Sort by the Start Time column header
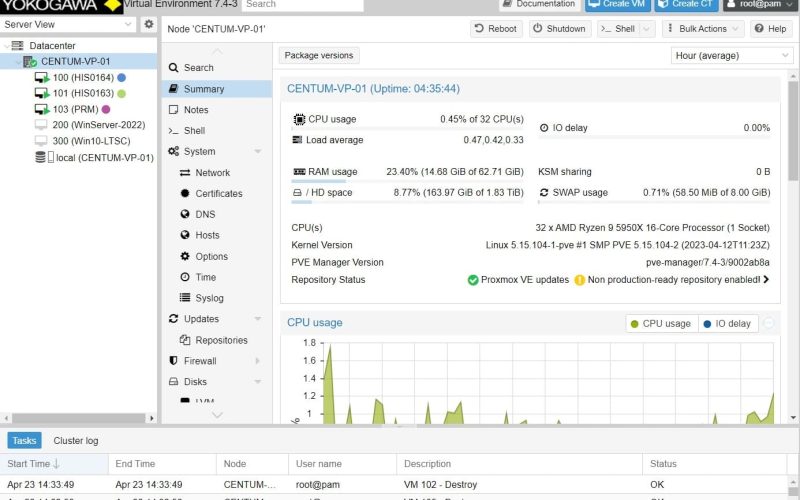The image size is (800, 500). [54, 464]
